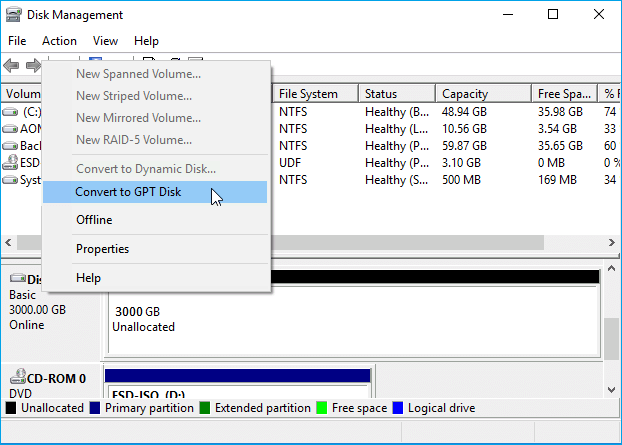The height and width of the screenshot is (445, 622).
Task: Select the 3000 GB Unallocated disk region
Action: pos(350,318)
